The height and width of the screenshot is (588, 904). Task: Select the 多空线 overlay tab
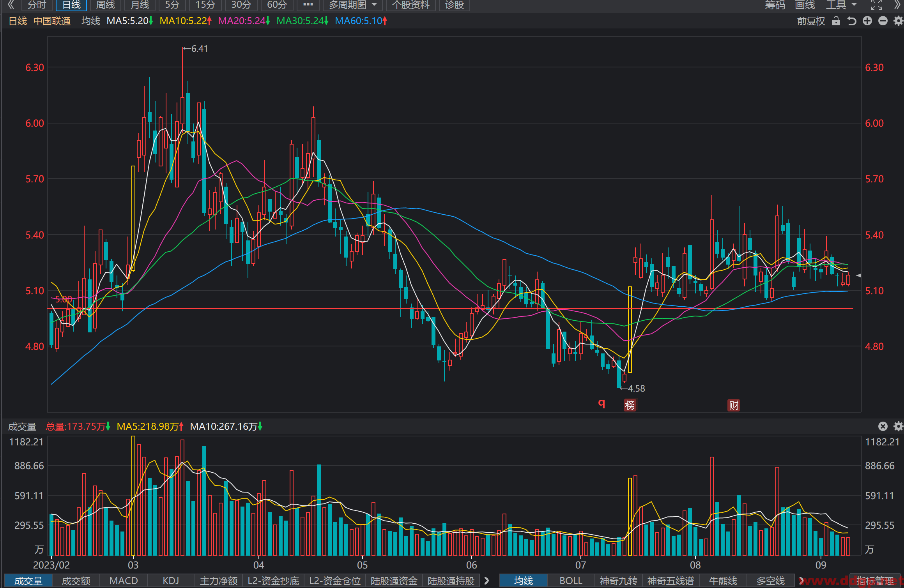coord(771,581)
